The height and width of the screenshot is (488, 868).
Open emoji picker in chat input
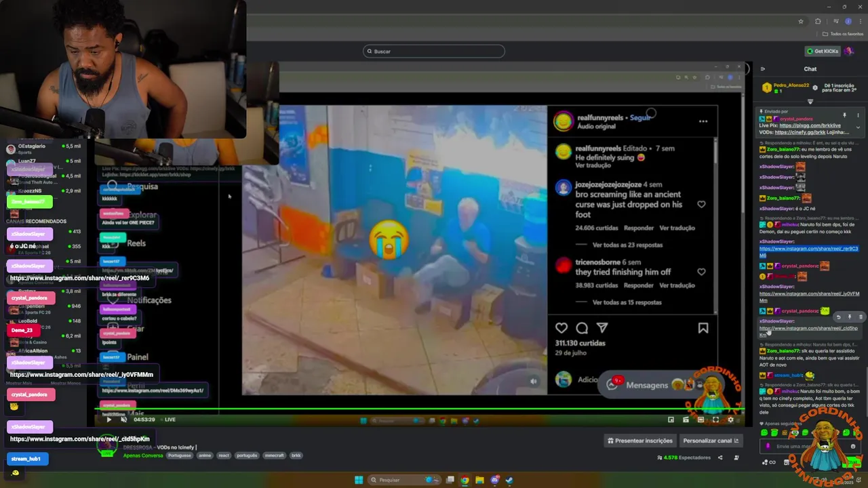click(x=853, y=446)
